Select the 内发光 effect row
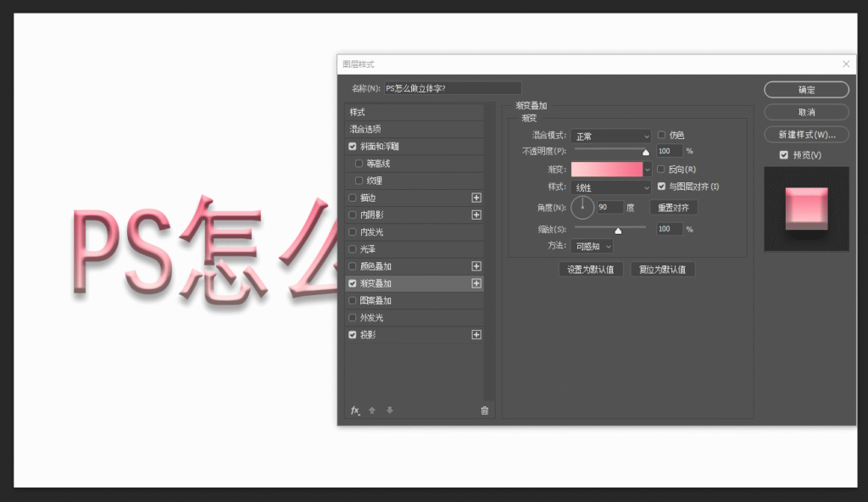The image size is (868, 502). tap(414, 232)
